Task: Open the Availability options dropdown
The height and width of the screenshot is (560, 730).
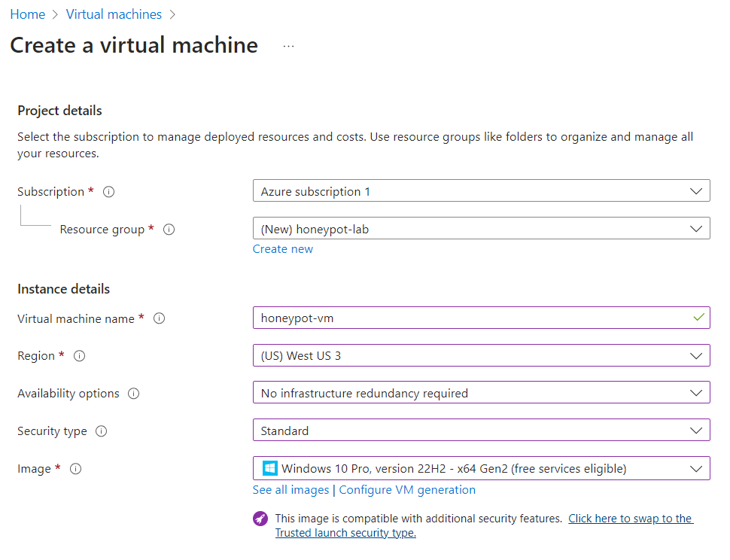Action: pyautogui.click(x=696, y=392)
